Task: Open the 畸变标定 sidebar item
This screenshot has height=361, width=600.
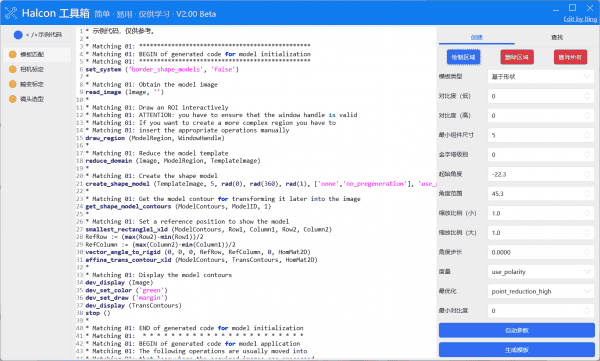Action: point(38,84)
